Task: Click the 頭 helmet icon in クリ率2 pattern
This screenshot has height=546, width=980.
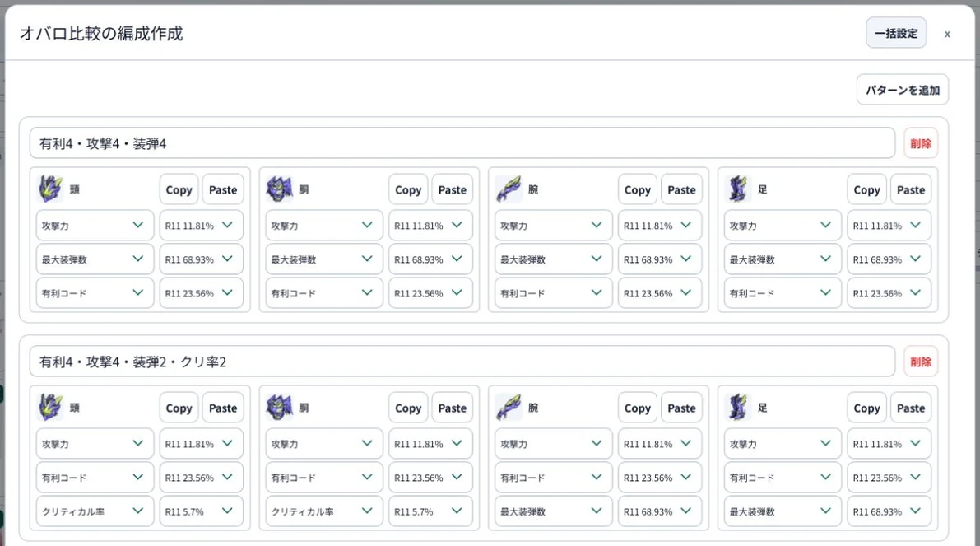Action: [51, 407]
